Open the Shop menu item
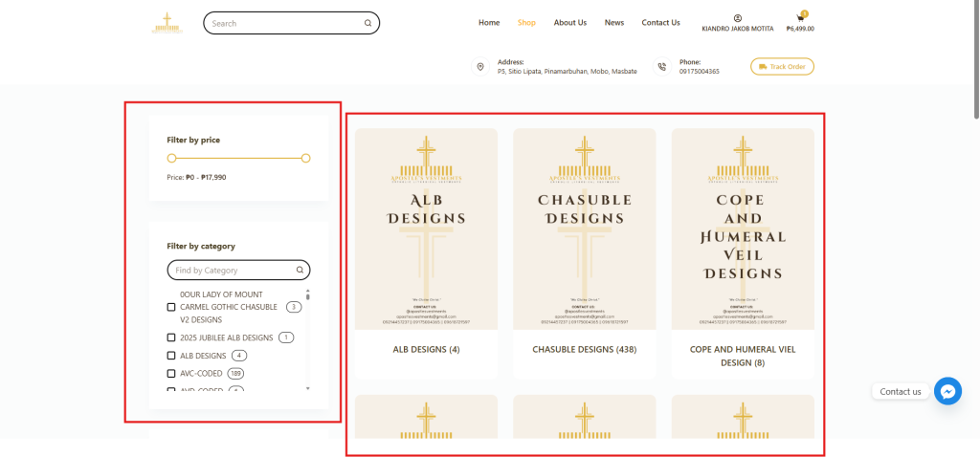Screen dimensions: 980x457 (526, 23)
